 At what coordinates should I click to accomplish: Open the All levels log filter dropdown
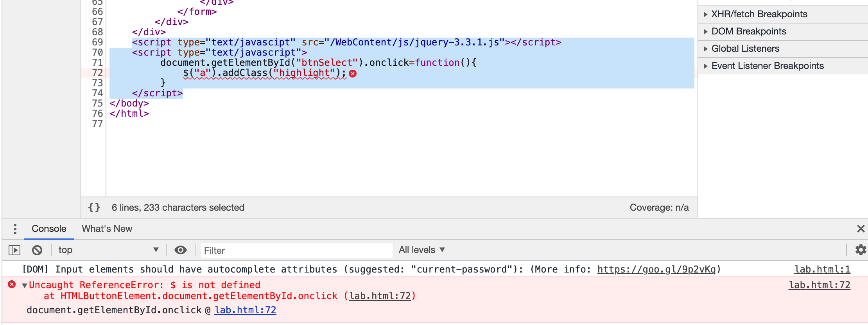tap(421, 250)
